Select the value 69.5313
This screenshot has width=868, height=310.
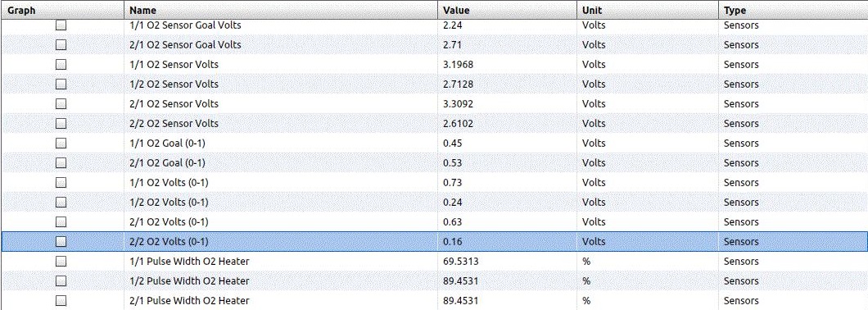[x=460, y=262]
